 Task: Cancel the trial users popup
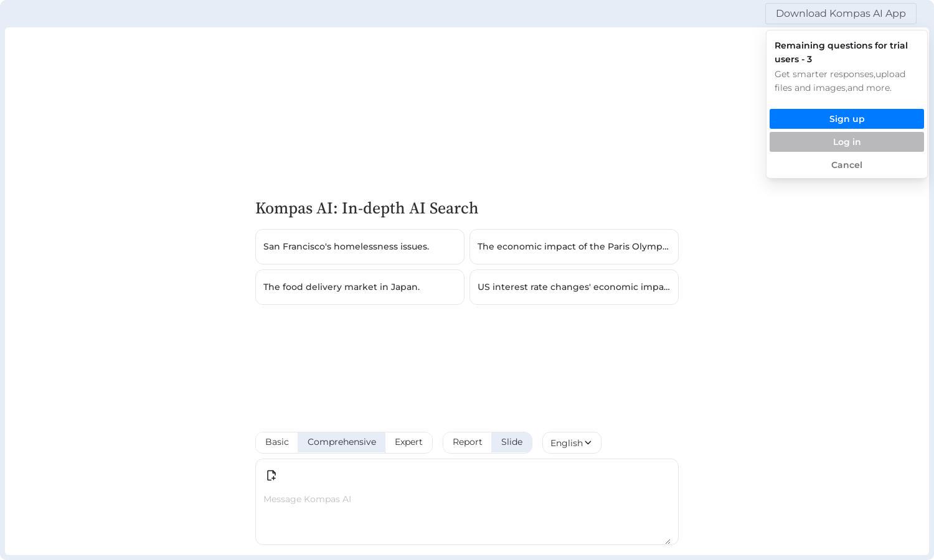847,165
